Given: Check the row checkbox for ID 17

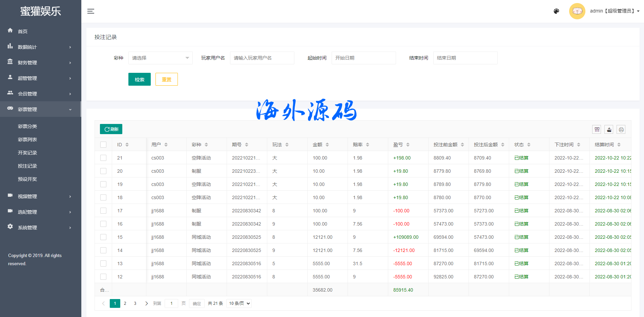Looking at the screenshot, I should tap(103, 211).
